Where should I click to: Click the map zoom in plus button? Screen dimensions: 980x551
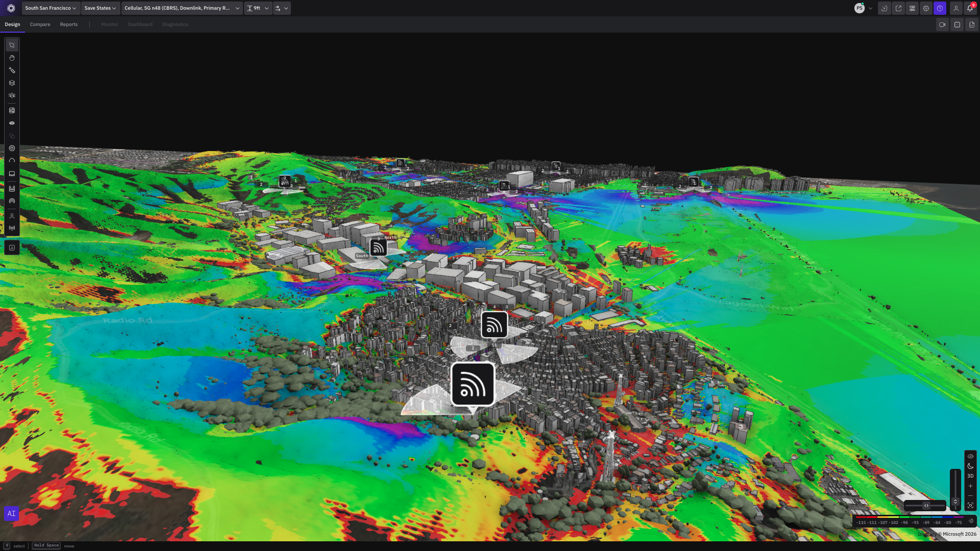pyautogui.click(x=970, y=486)
